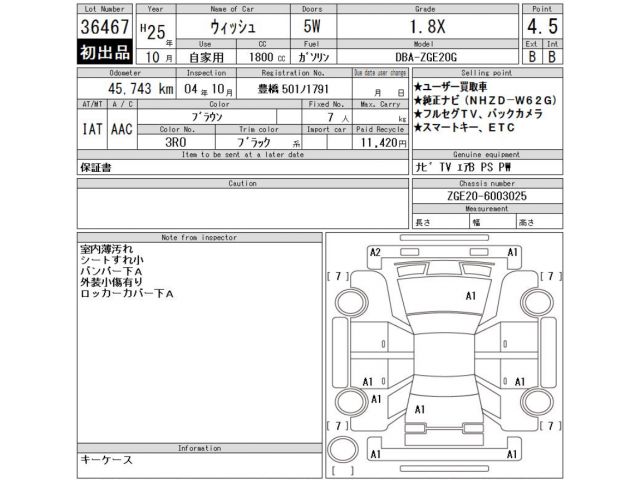
Task: Select the fuel value ガソリン
Action: 313,57
